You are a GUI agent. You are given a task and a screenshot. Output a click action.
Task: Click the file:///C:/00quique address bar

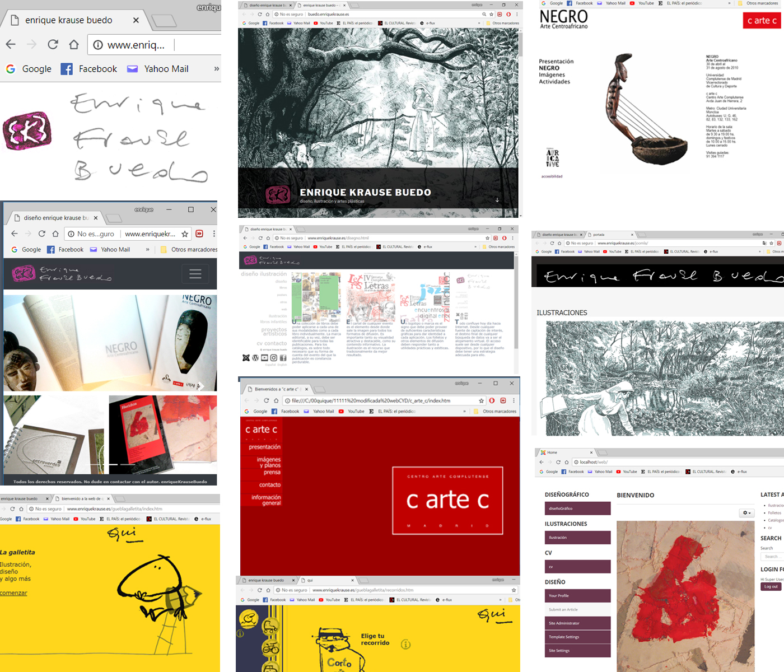[384, 400]
